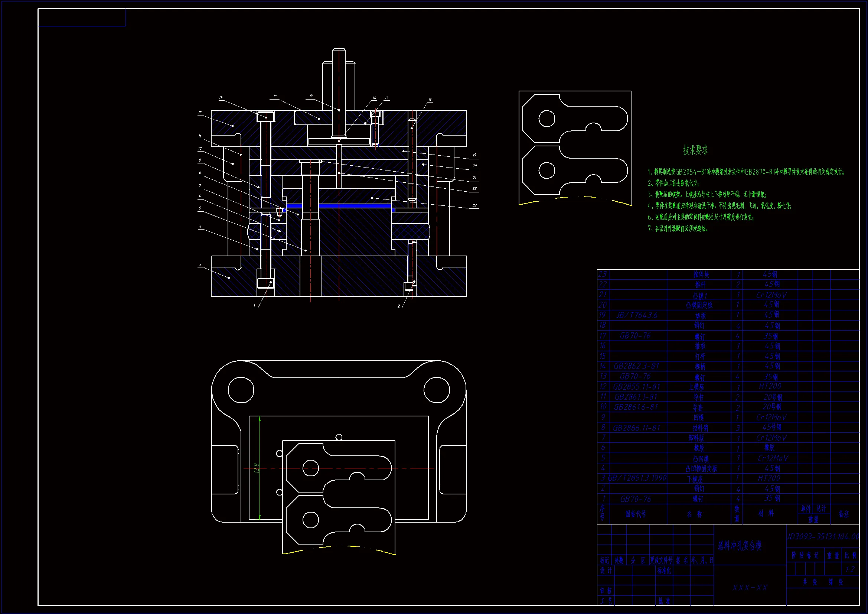Select drawing number JD3093-35131.104.00
The width and height of the screenshot is (868, 614).
(x=823, y=536)
